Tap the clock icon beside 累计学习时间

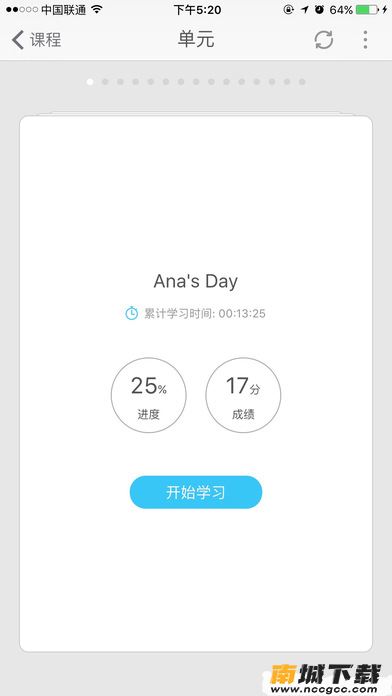(x=131, y=313)
